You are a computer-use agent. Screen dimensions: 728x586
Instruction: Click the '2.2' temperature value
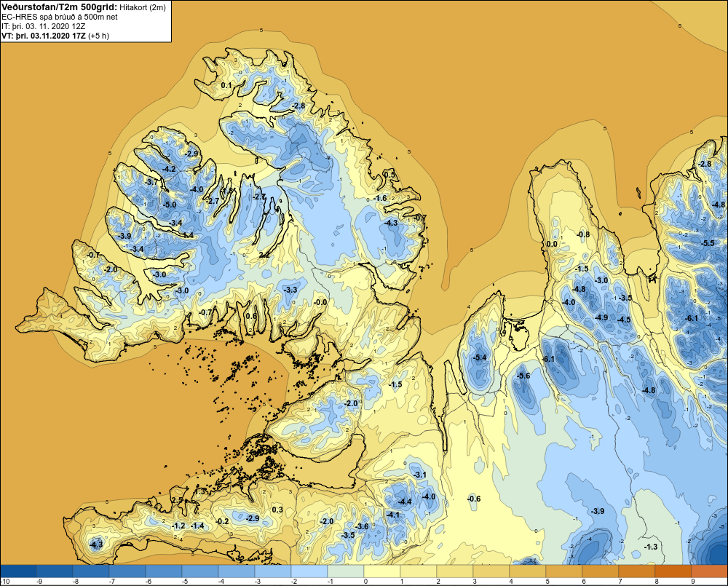tap(264, 255)
